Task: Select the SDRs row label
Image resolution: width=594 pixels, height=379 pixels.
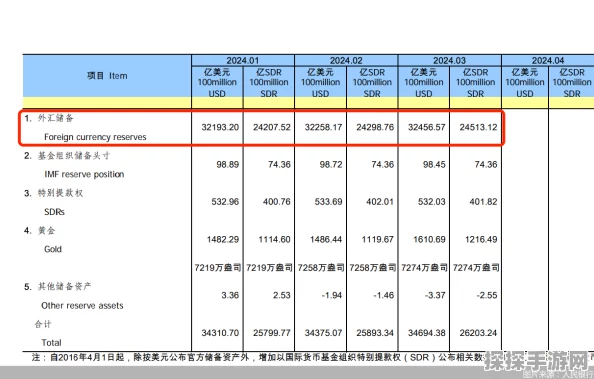Action: [54, 212]
